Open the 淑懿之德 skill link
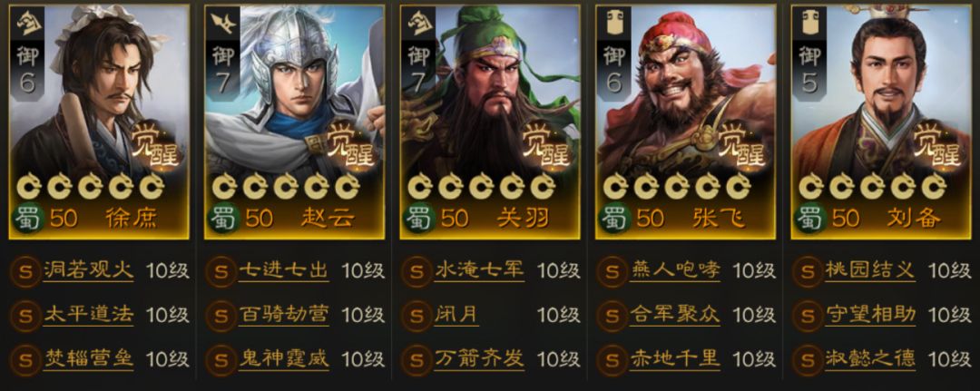Image resolution: width=980 pixels, height=391 pixels. pos(870,358)
